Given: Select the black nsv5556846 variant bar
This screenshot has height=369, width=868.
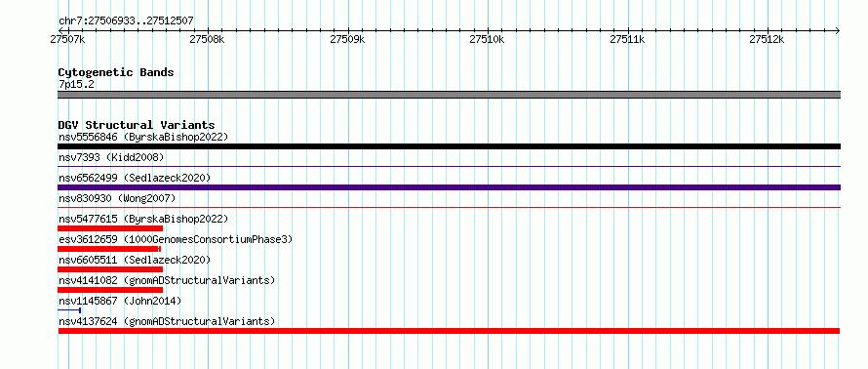Looking at the screenshot, I should tap(449, 146).
